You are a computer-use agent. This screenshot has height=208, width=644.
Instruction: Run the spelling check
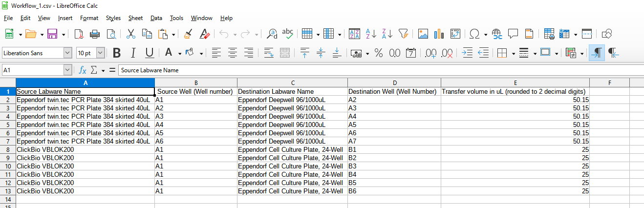point(288,34)
